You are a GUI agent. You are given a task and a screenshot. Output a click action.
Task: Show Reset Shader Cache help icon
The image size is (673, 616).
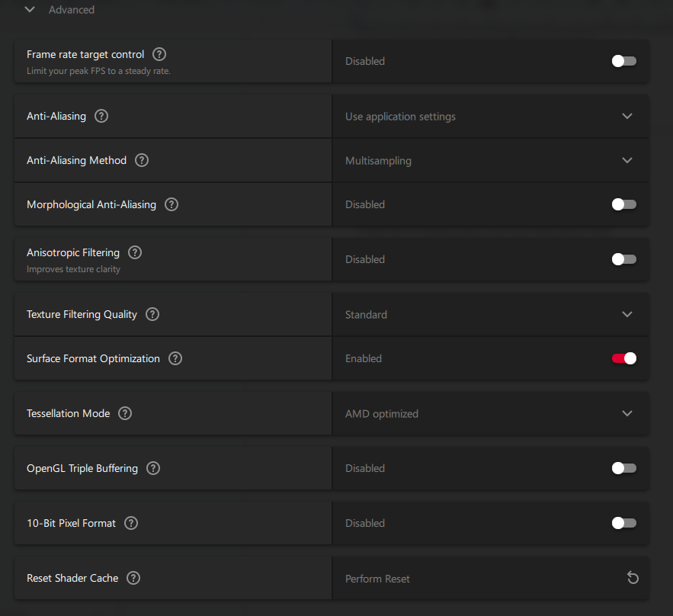(x=133, y=578)
